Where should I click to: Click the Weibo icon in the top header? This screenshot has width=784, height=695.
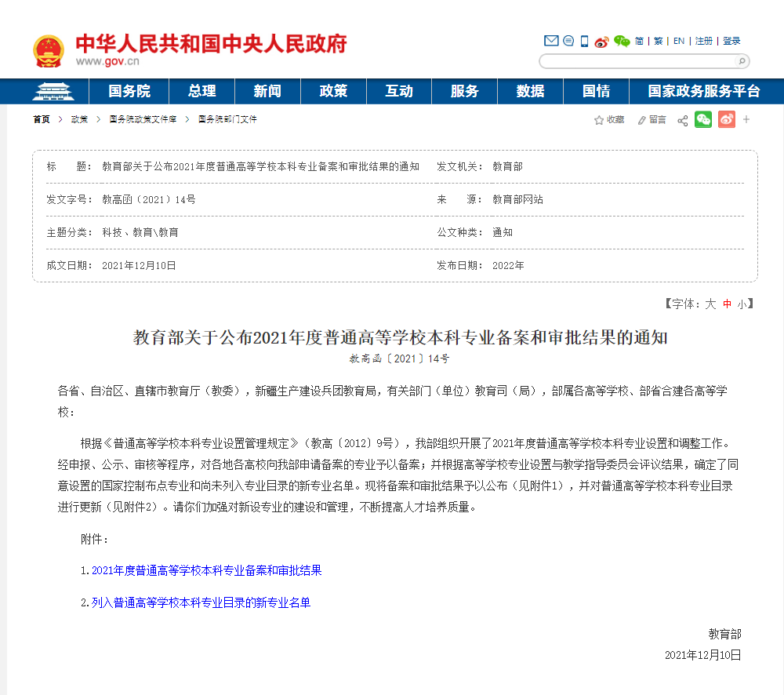tap(601, 41)
